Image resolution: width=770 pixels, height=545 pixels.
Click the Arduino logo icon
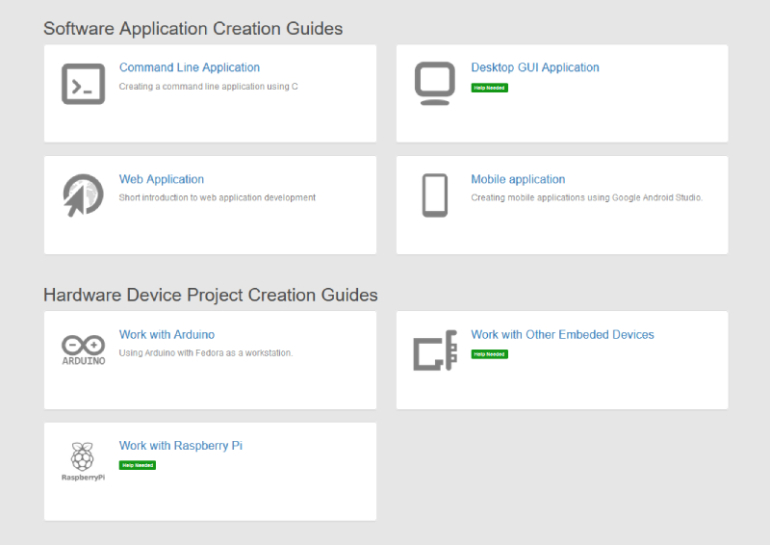[83, 350]
